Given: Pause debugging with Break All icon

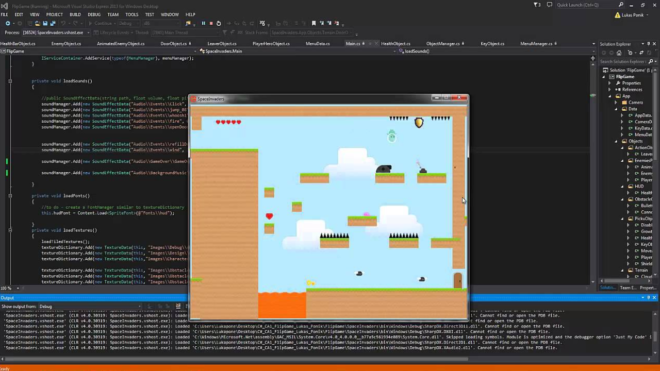Looking at the screenshot, I should tap(203, 24).
